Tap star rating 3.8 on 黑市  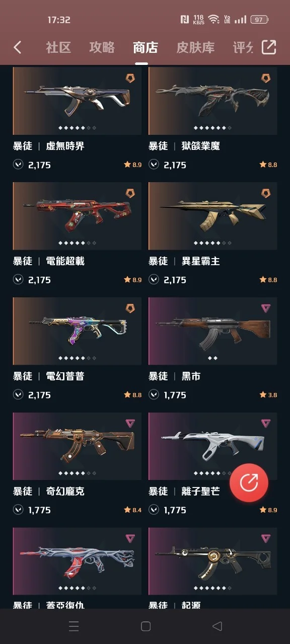pos(268,395)
